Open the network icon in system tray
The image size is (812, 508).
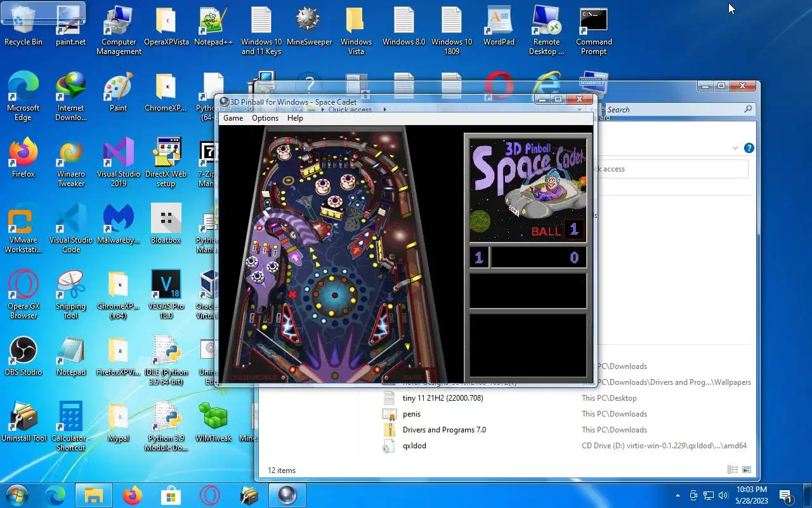(x=708, y=495)
